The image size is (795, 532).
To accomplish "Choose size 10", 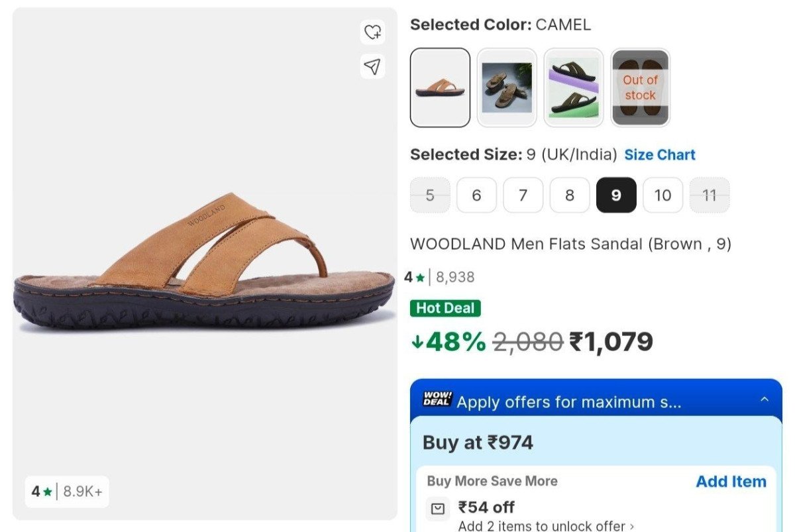I will click(662, 195).
